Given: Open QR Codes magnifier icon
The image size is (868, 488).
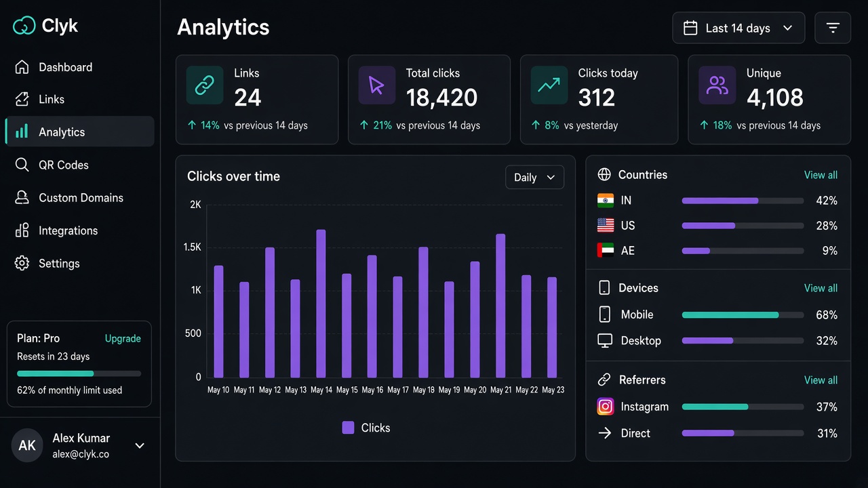Looking at the screenshot, I should tap(22, 165).
